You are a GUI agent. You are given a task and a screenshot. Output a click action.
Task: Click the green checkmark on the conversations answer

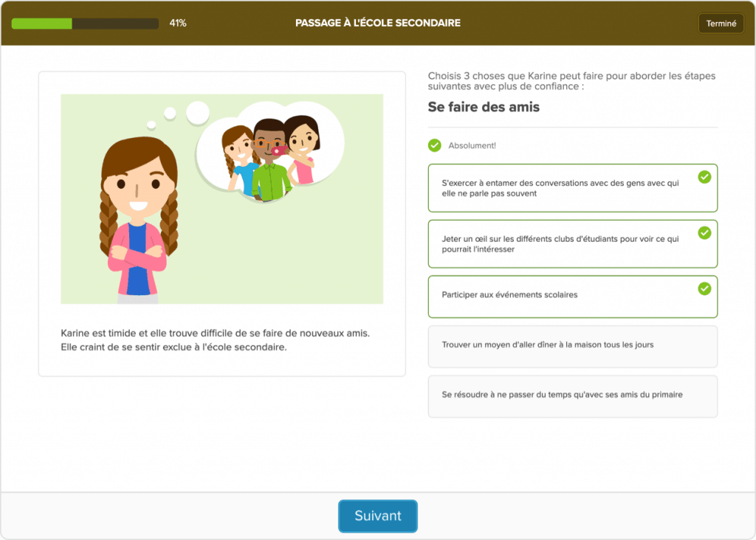click(705, 177)
